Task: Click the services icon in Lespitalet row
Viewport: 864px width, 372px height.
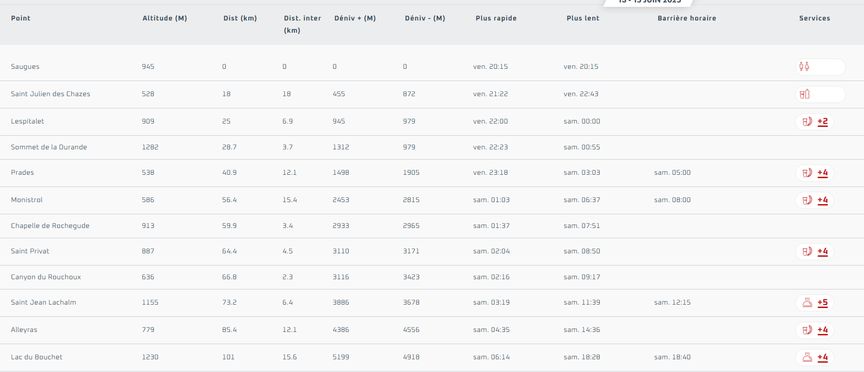Action: pyautogui.click(x=807, y=122)
